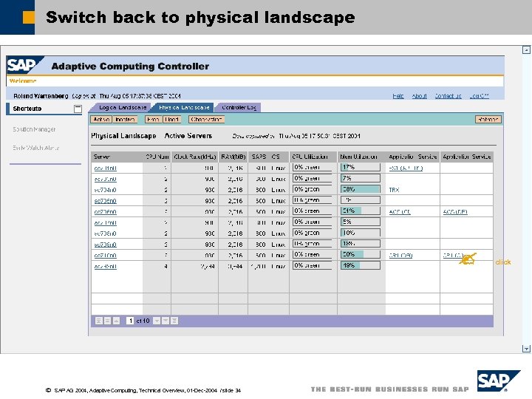Select the Physical Landscape tab
532x399 pixels.
coord(183,108)
